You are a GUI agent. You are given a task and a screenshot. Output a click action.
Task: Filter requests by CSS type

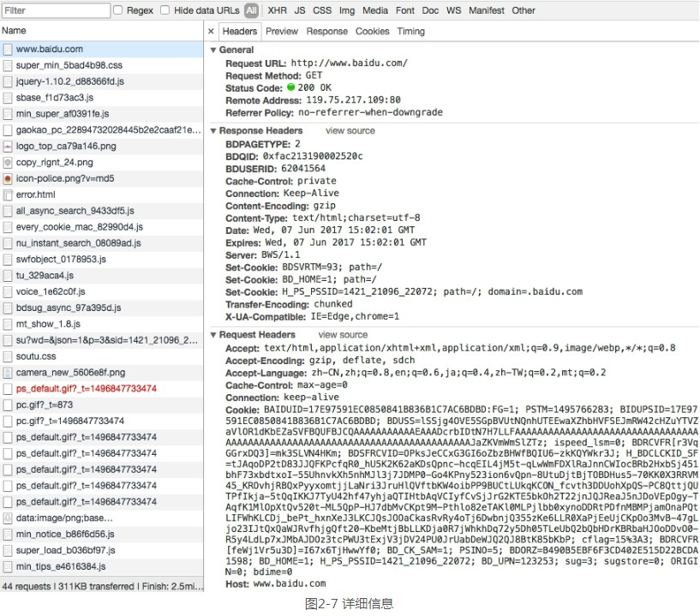[322, 10]
